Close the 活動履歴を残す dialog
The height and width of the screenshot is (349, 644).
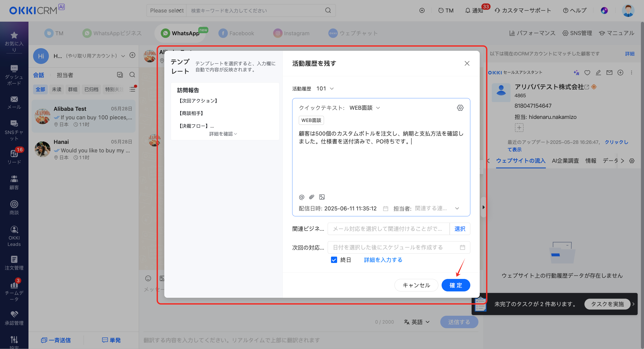(x=467, y=63)
